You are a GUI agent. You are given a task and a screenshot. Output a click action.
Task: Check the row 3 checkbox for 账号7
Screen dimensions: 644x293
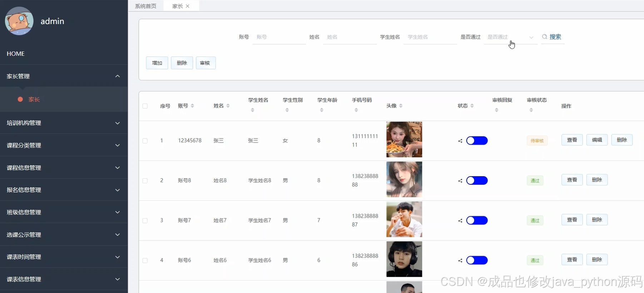pos(145,221)
